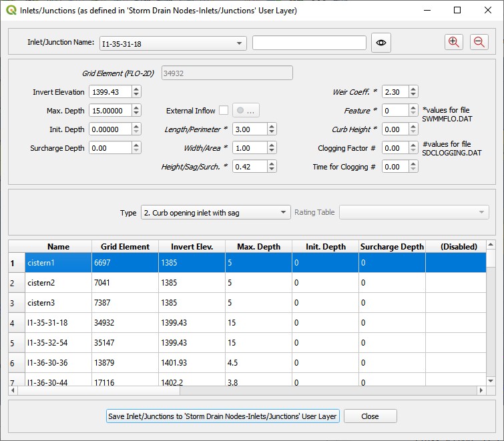Increase the Weir Coeff. spinner value

413,89
